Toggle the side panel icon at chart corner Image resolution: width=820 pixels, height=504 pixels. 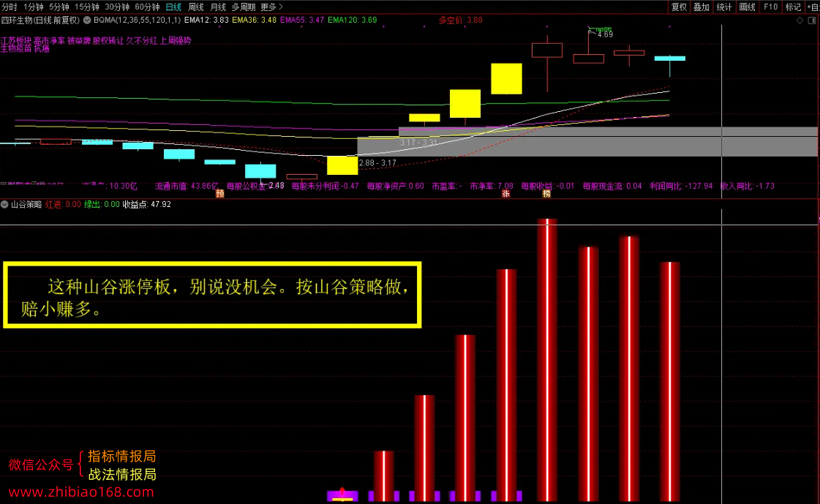pyautogui.click(x=812, y=20)
